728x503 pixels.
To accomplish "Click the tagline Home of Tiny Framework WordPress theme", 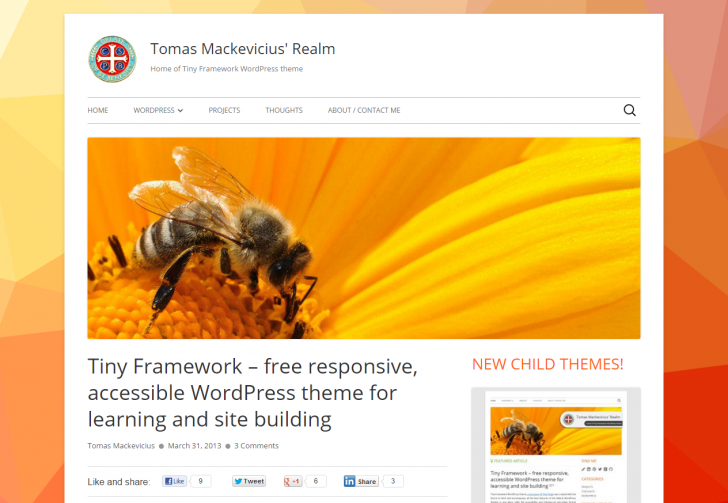I will tap(227, 69).
